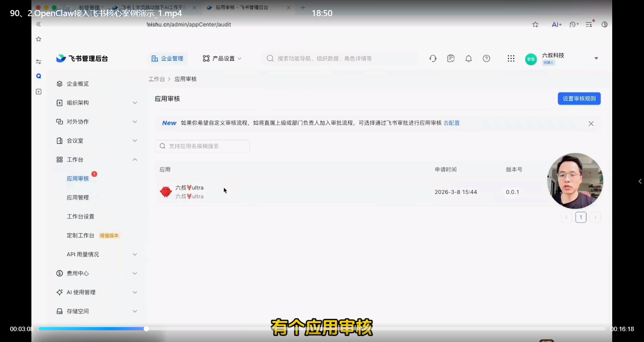Click the previous page arrow
Image resolution: width=644 pixels, height=342 pixels.
tap(566, 217)
